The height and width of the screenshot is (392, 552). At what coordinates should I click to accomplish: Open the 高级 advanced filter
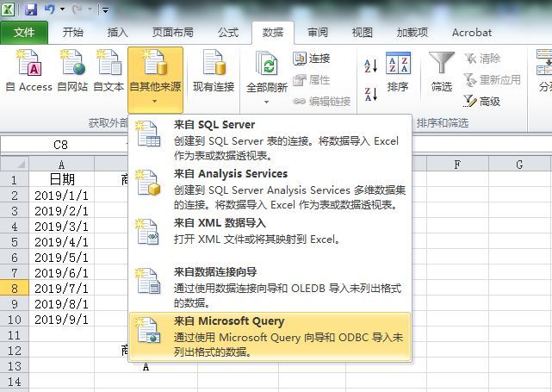pos(482,102)
